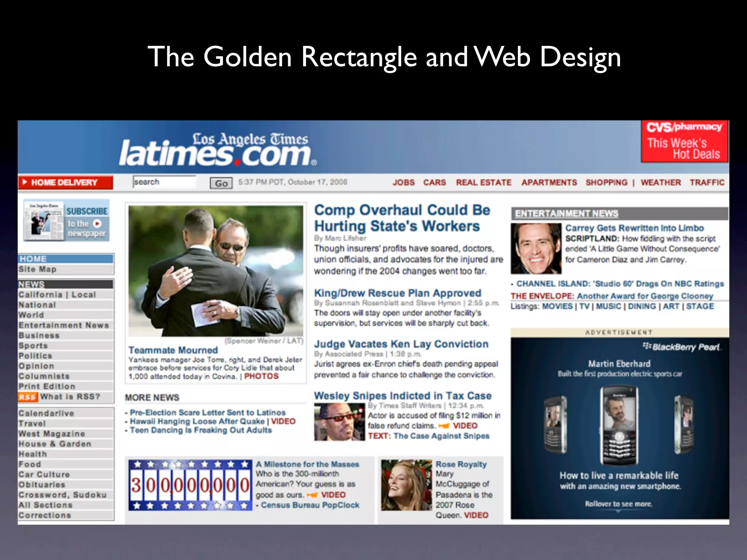Open Calendarlive in the sidebar
This screenshot has width=747, height=560.
coord(46,413)
